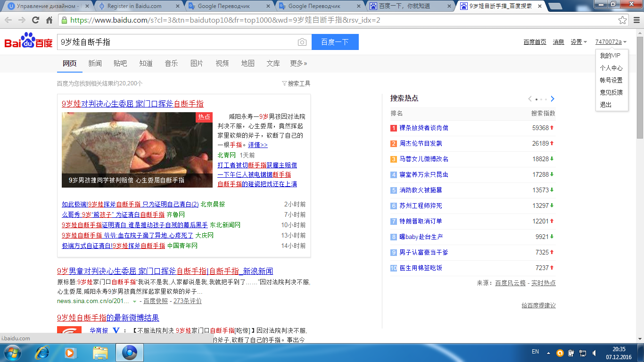
Task: Switch to 新闻 search tab
Action: pyautogui.click(x=95, y=63)
